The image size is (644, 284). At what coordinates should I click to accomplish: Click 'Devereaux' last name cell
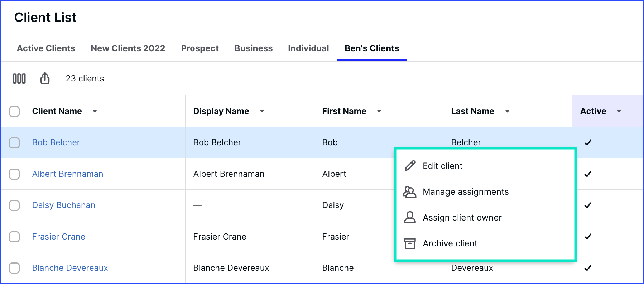[x=472, y=268]
